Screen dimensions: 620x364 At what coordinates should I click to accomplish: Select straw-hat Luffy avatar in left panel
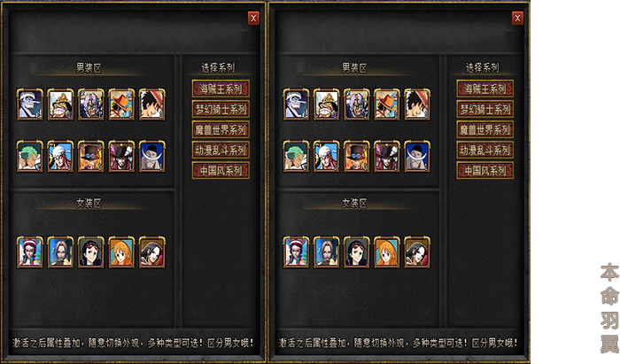tap(151, 105)
